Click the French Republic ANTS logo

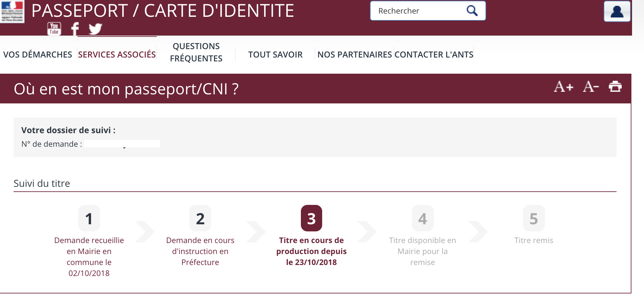pyautogui.click(x=12, y=11)
